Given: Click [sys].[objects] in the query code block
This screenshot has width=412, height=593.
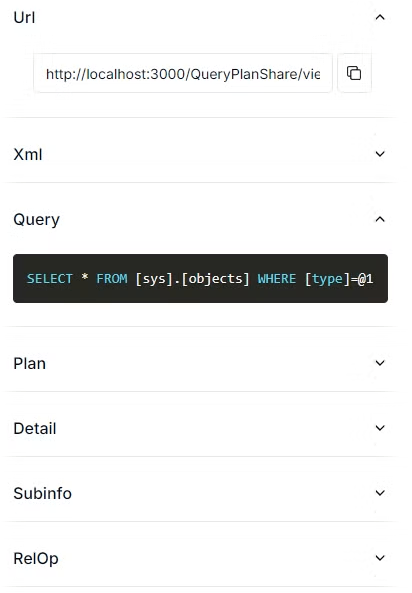Looking at the screenshot, I should tap(193, 279).
